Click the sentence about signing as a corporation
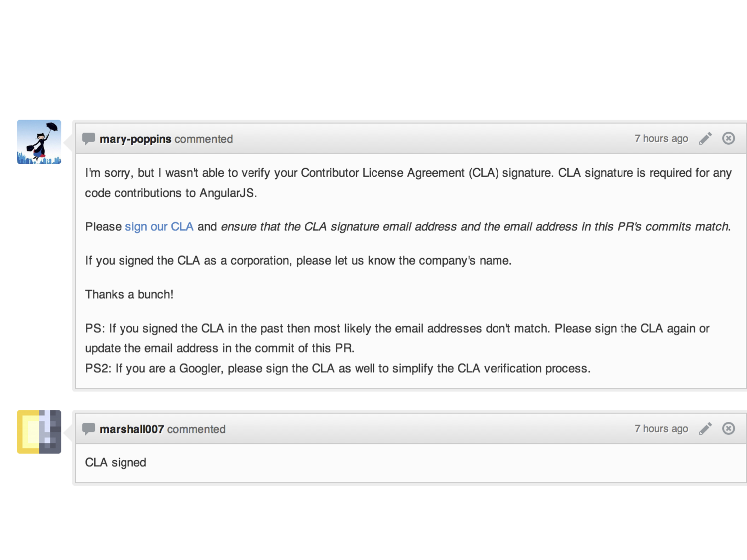The height and width of the screenshot is (560, 747). (x=298, y=261)
